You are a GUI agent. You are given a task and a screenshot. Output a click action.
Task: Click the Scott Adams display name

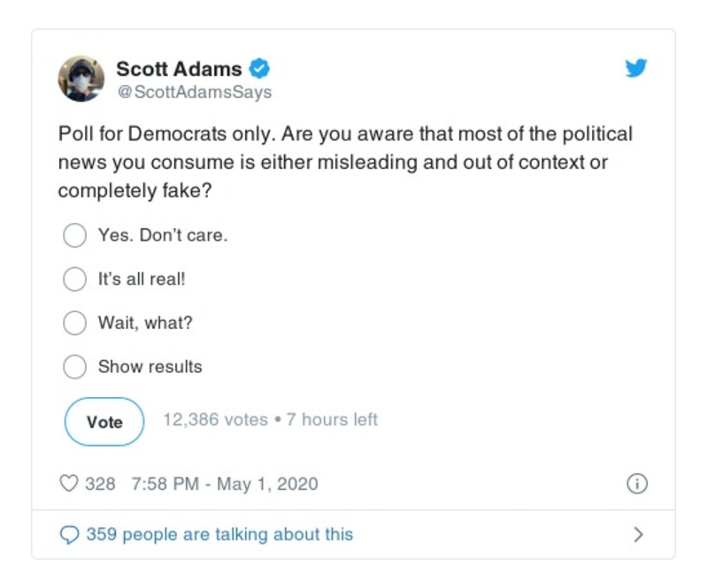tap(179, 68)
